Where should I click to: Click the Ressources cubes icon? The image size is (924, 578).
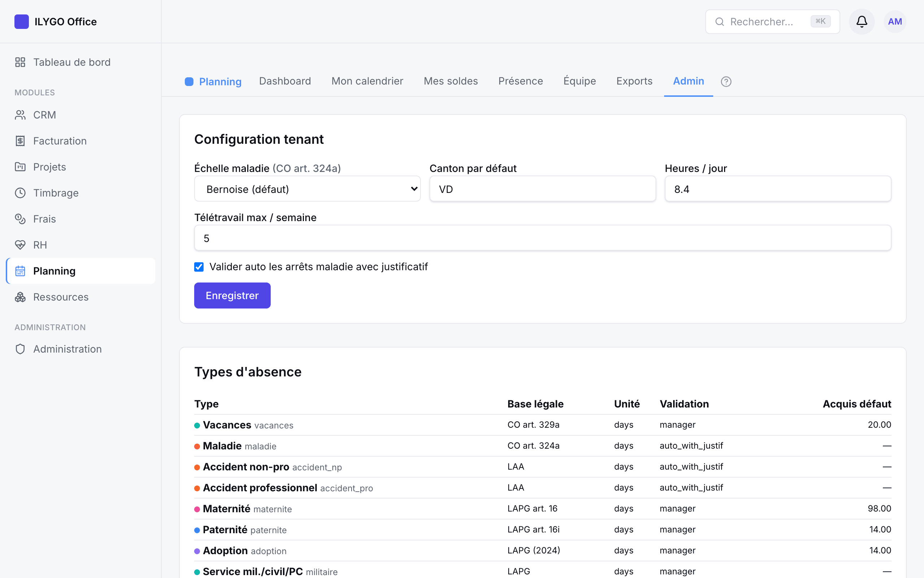tap(20, 297)
